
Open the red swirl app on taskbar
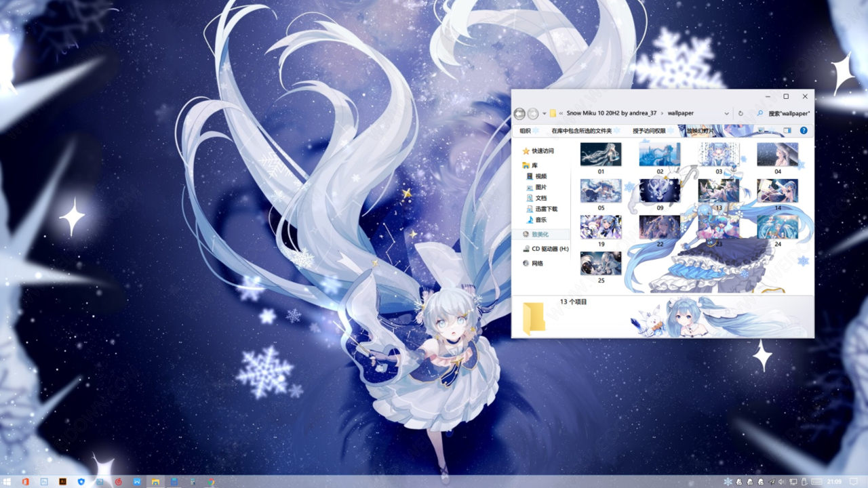tap(118, 482)
